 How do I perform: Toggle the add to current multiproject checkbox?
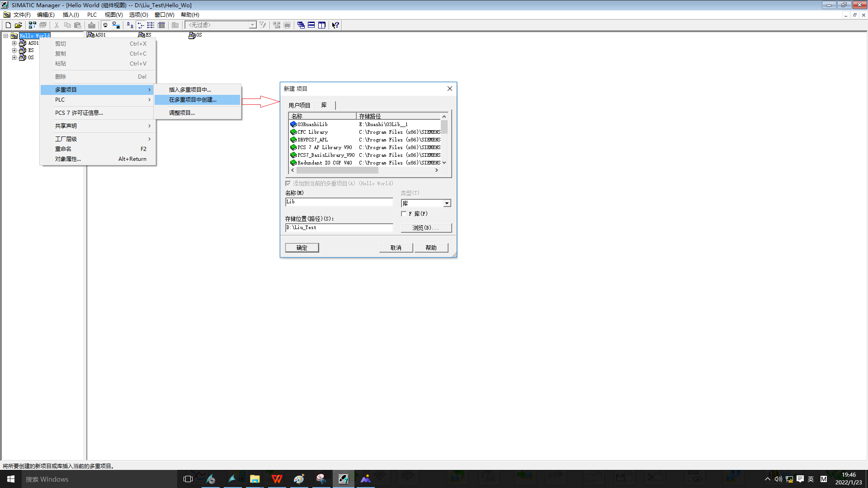coord(288,183)
